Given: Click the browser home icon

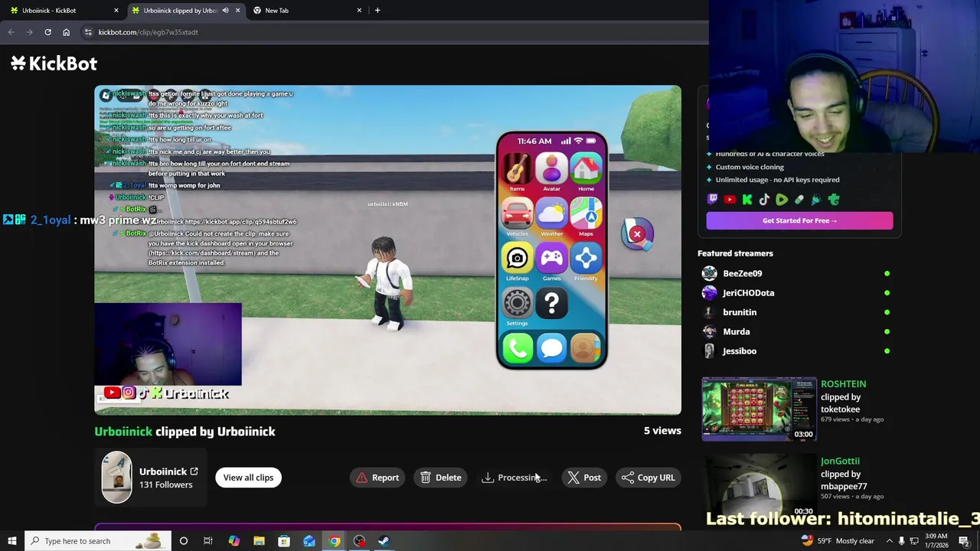Looking at the screenshot, I should coord(66,32).
